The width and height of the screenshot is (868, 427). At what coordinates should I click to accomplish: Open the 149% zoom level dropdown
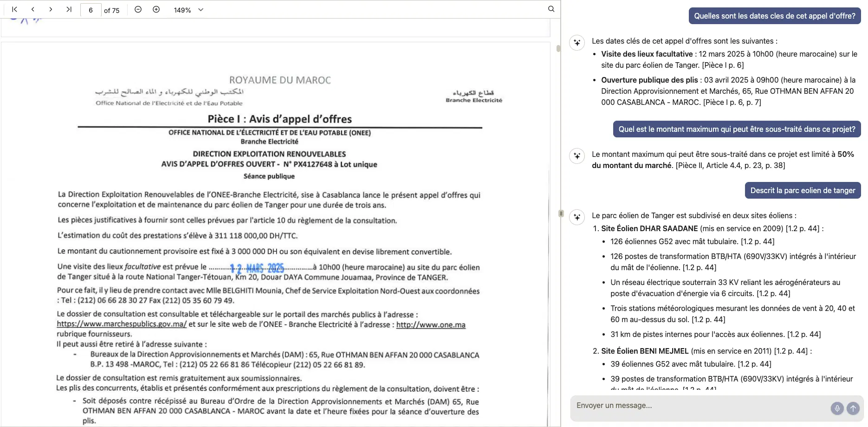[188, 10]
